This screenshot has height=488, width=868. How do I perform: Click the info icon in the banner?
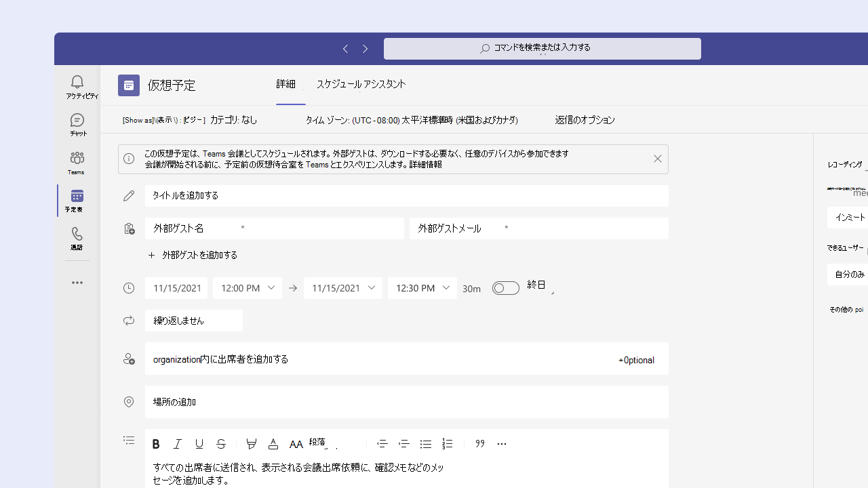pos(129,159)
